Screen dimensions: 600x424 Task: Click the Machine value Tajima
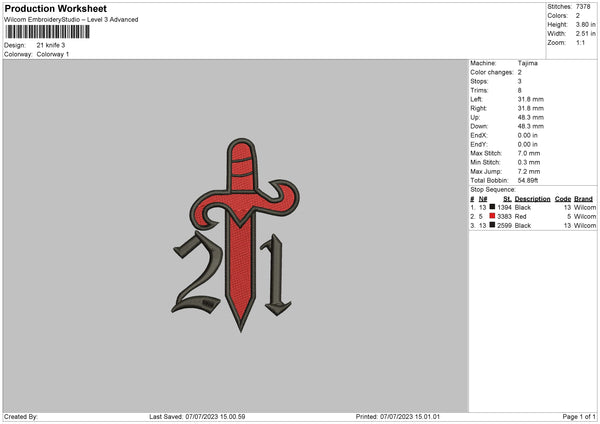pos(528,63)
